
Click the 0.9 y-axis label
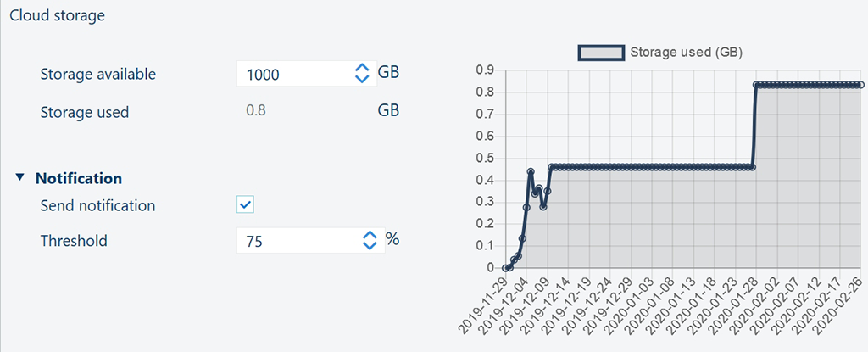(x=485, y=70)
